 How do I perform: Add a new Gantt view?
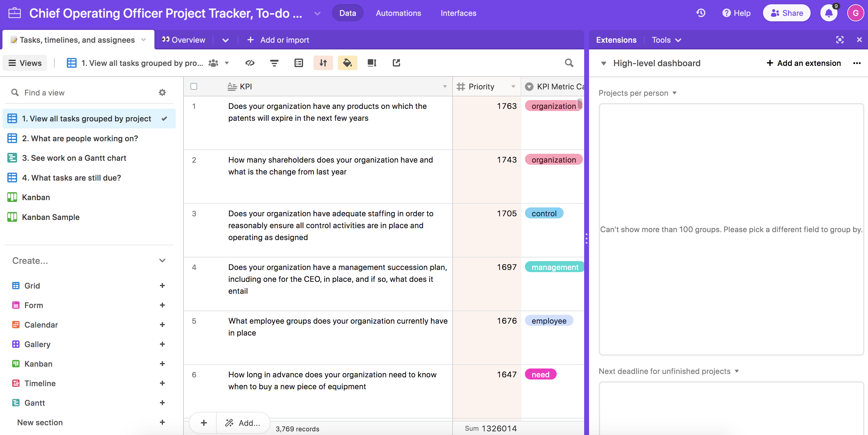[x=162, y=403]
